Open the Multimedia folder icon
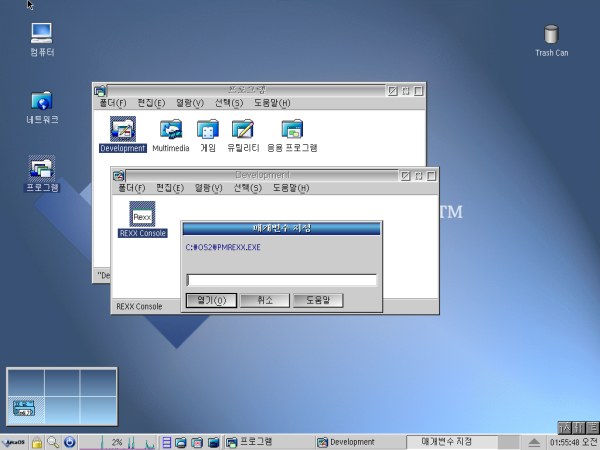600x450 pixels. pyautogui.click(x=171, y=129)
